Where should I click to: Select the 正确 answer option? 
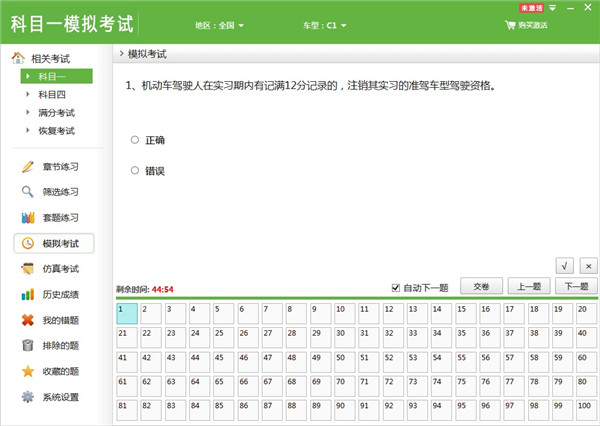135,140
